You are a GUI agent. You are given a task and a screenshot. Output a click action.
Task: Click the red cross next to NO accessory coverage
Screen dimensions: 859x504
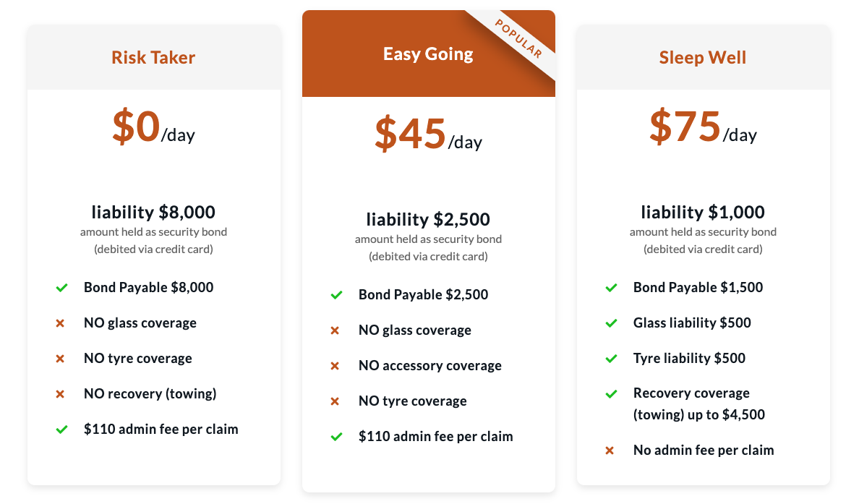pyautogui.click(x=335, y=366)
